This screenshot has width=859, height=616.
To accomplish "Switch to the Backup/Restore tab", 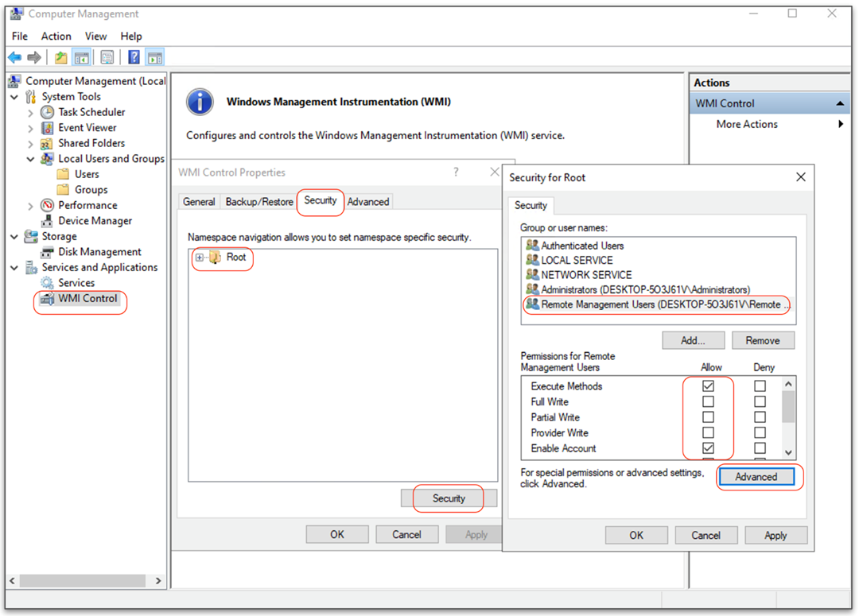I will point(258,201).
